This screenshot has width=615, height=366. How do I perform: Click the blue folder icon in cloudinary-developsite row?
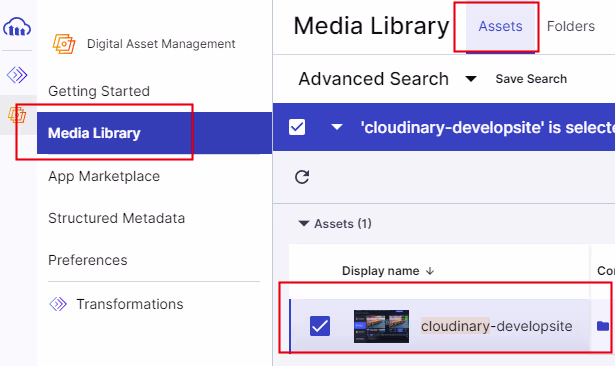pos(602,326)
